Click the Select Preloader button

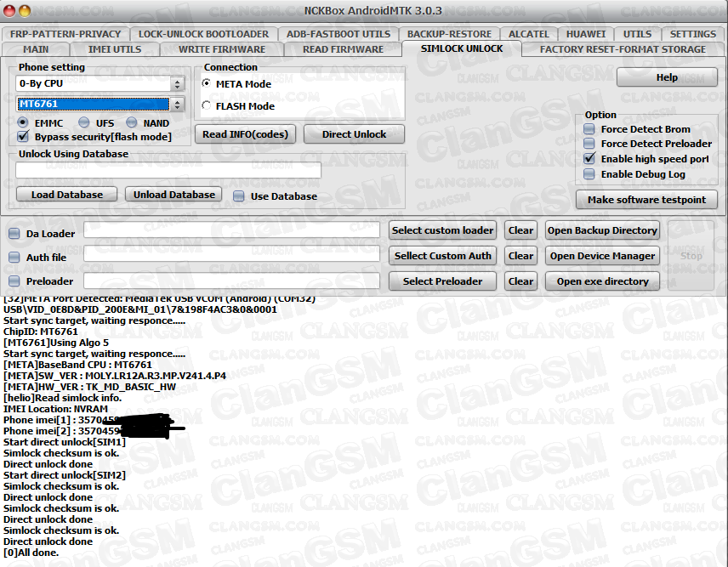coord(442,281)
